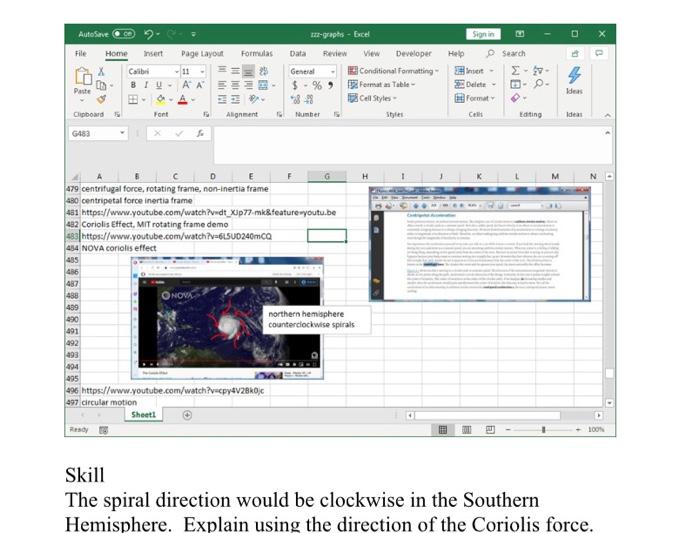Click the Cut scissors icon

(x=101, y=71)
